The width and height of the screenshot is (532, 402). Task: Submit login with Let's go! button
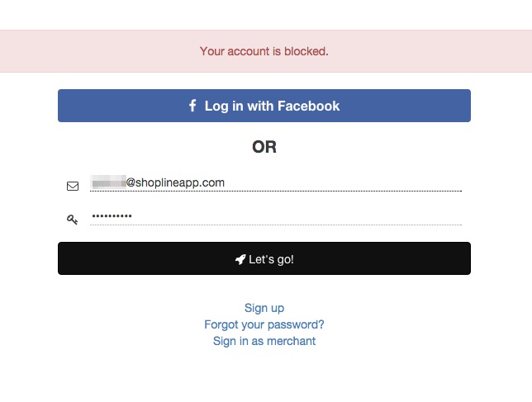coord(264,258)
